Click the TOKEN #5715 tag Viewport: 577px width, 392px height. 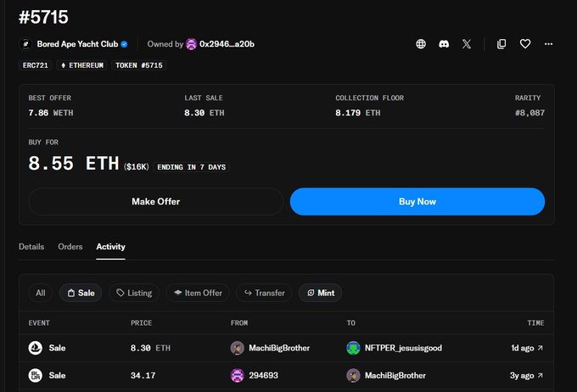[x=138, y=65]
